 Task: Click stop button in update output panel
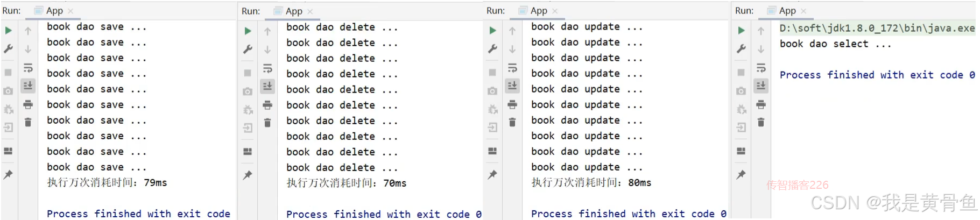[492, 72]
